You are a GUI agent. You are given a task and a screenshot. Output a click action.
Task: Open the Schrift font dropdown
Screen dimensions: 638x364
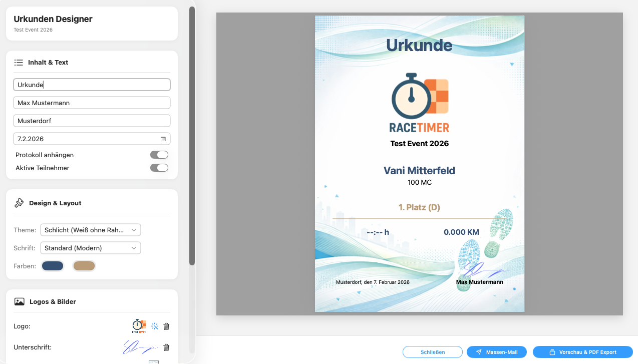tap(91, 248)
